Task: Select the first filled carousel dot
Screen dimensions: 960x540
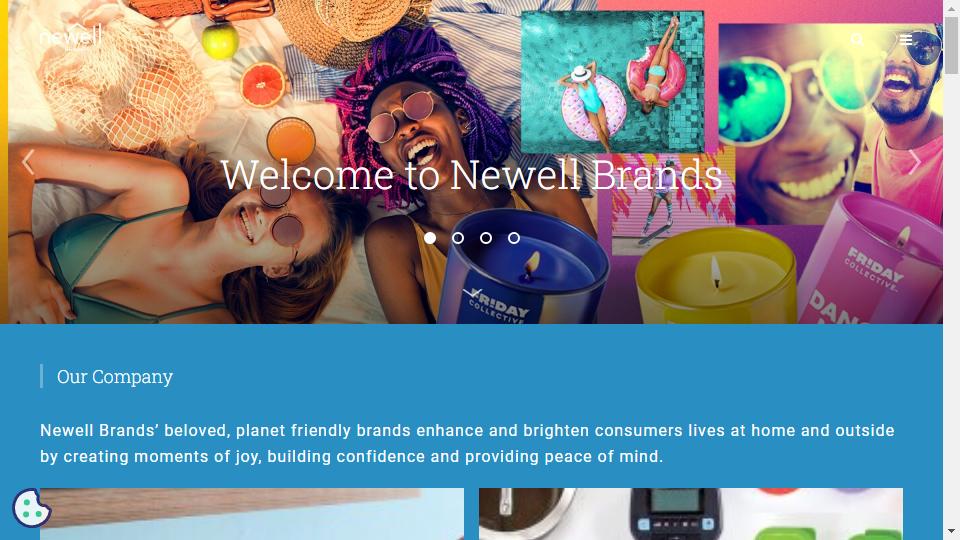Action: pyautogui.click(x=430, y=238)
